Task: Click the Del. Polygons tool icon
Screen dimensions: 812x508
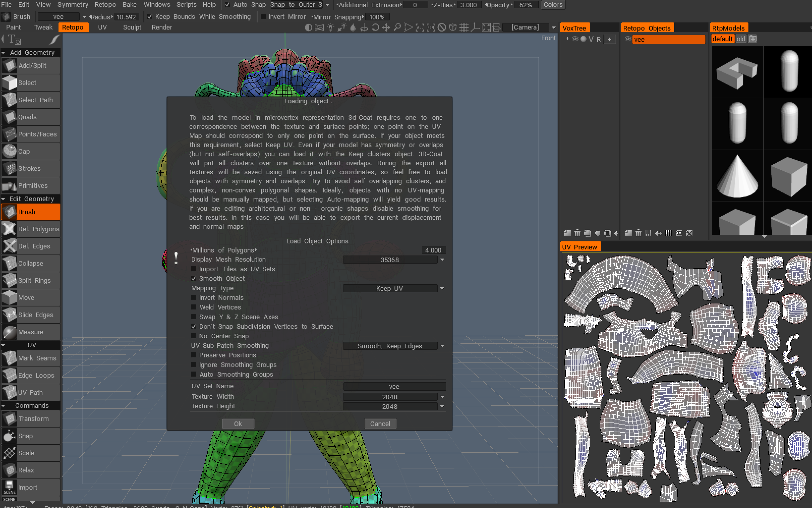Action: 9,229
